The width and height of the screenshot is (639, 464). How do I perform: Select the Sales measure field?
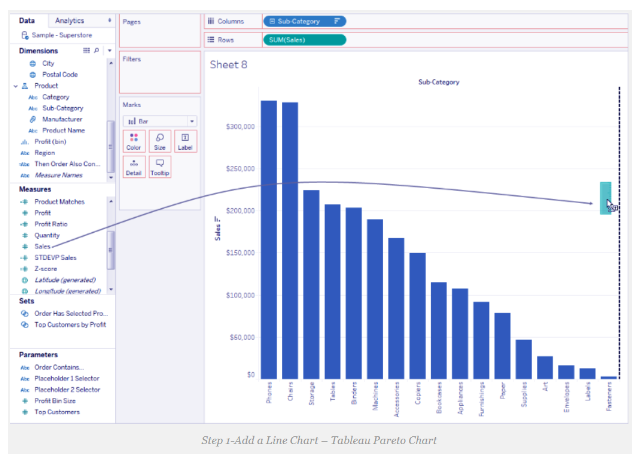(x=43, y=246)
